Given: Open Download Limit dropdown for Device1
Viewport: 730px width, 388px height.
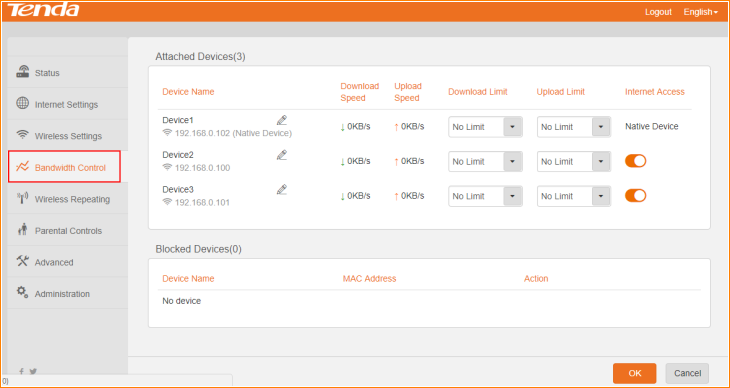Looking at the screenshot, I should pyautogui.click(x=485, y=127).
